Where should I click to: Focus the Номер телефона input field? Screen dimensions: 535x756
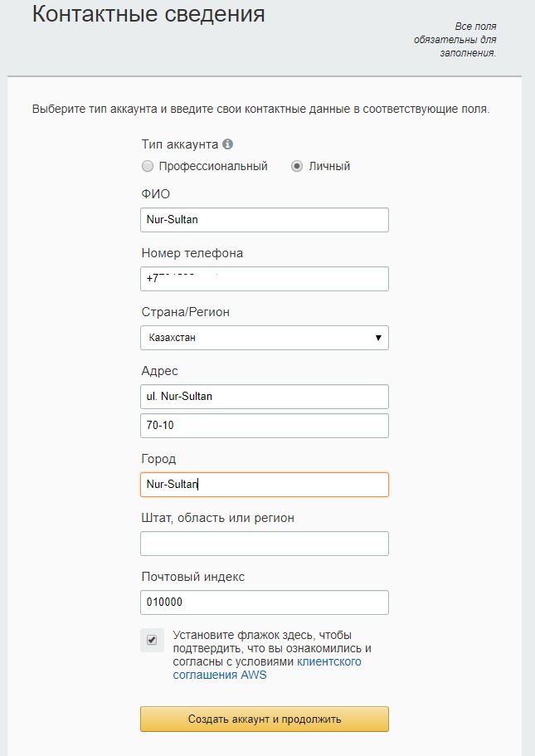(264, 279)
